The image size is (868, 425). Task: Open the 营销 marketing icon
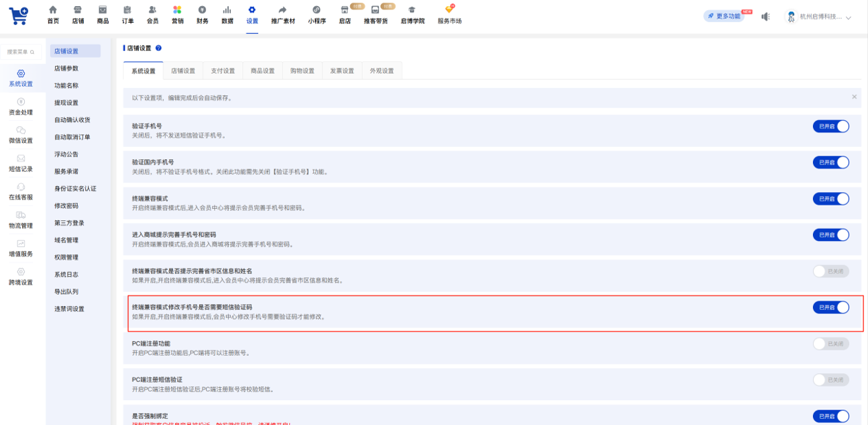[177, 10]
